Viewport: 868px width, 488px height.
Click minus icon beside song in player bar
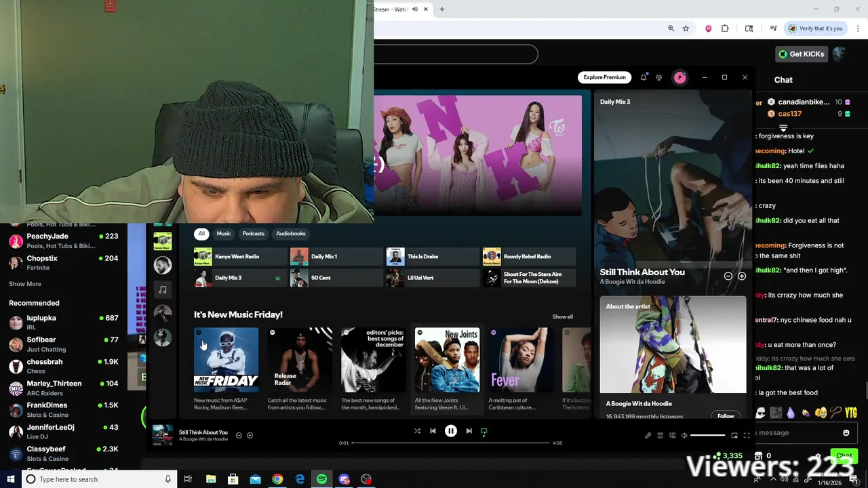coord(239,435)
